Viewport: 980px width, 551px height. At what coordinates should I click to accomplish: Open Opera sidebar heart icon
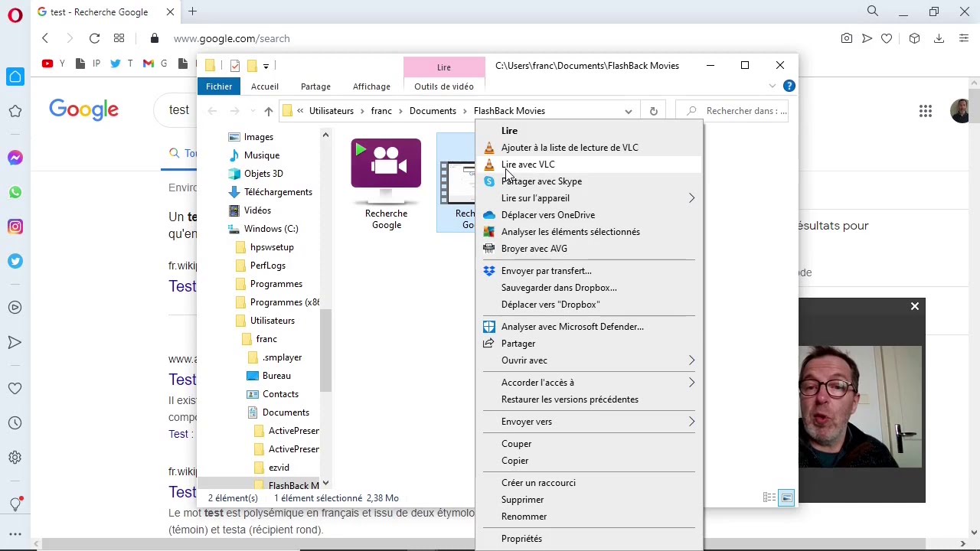click(x=15, y=389)
